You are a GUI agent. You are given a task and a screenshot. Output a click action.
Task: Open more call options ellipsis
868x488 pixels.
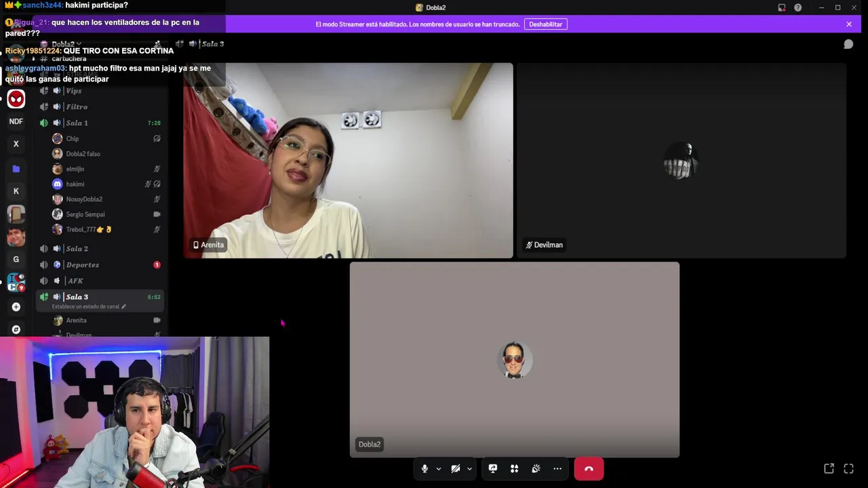point(557,468)
